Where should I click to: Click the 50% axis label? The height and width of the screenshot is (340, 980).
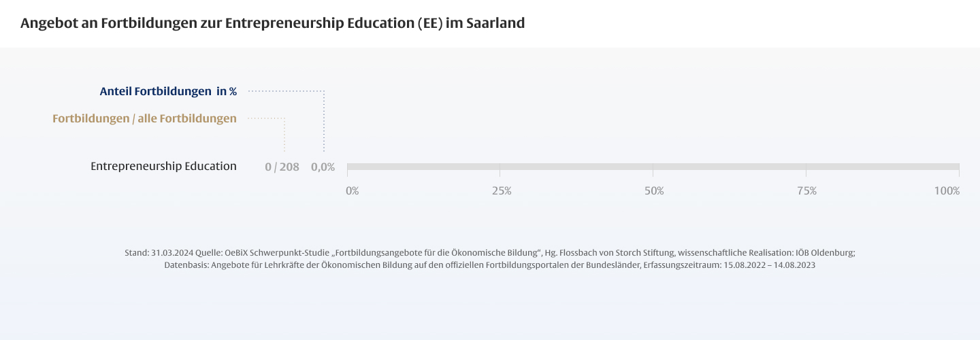coord(654,191)
